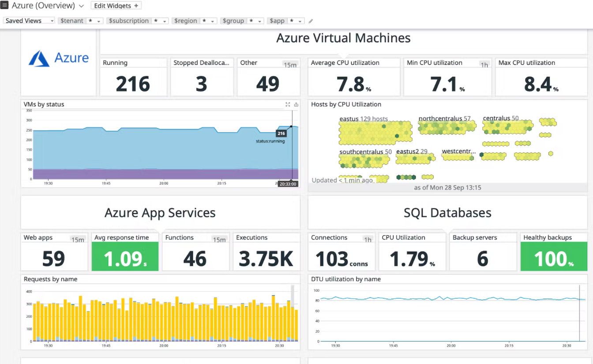Expand the Azure (Overview) title dropdown
This screenshot has height=364, width=593.
[x=82, y=5]
